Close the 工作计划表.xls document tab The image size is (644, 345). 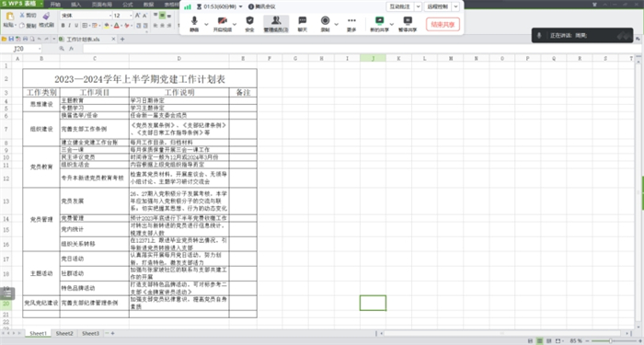[x=113, y=40]
